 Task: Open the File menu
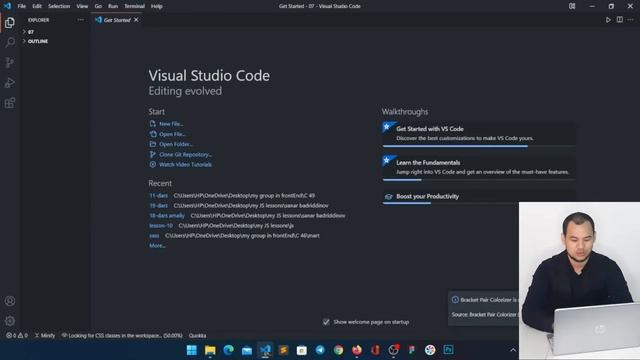pyautogui.click(x=22, y=6)
